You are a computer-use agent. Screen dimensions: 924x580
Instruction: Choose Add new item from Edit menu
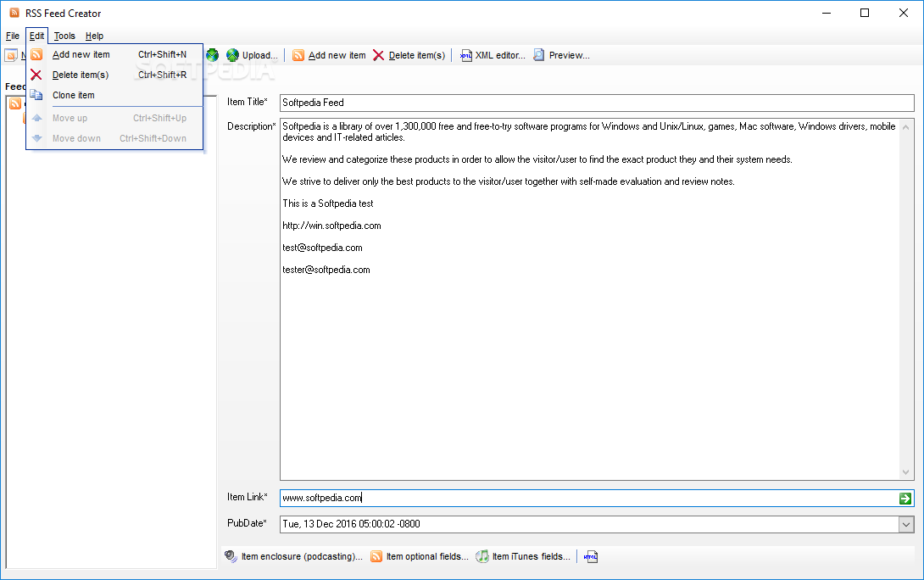[115, 55]
